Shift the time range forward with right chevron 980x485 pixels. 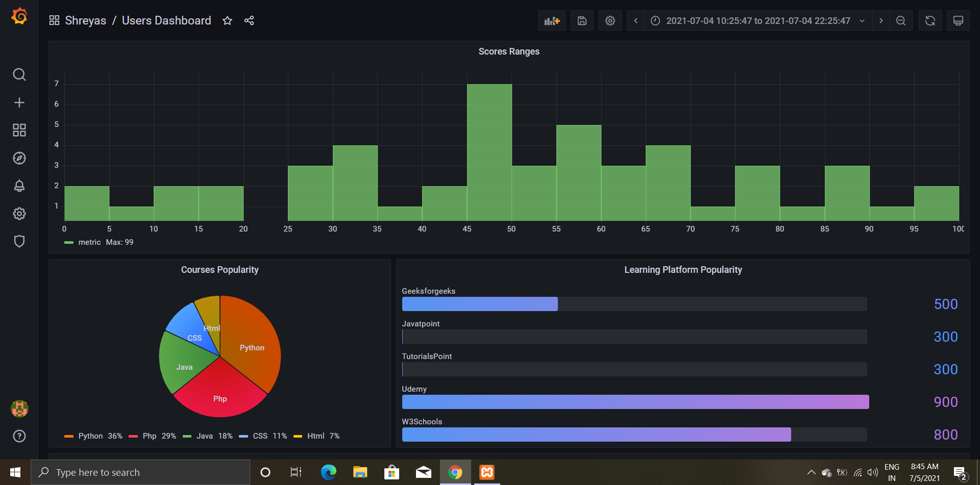[x=881, y=20]
